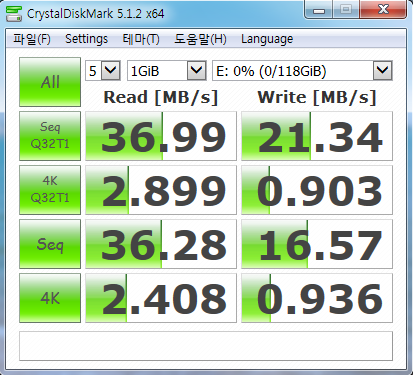Click the Seq read value 36.28
Viewport: 413px width, 375px height.
pos(161,244)
